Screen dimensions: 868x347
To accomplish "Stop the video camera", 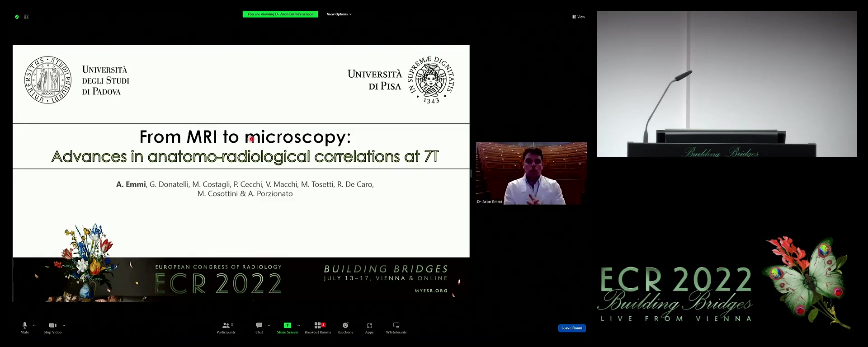I will click(x=52, y=328).
